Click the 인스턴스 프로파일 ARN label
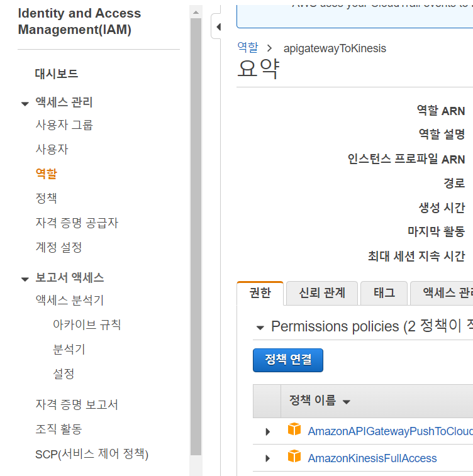 click(x=406, y=158)
